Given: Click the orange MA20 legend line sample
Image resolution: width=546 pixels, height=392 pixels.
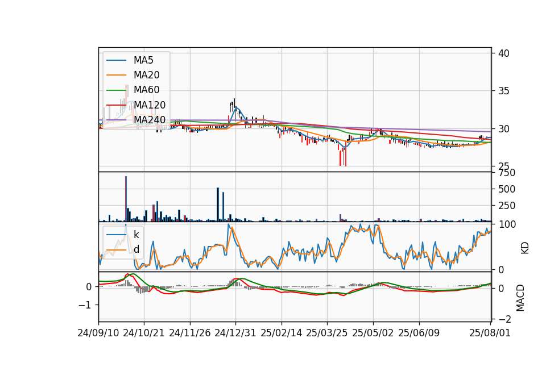Looking at the screenshot, I should [116, 75].
